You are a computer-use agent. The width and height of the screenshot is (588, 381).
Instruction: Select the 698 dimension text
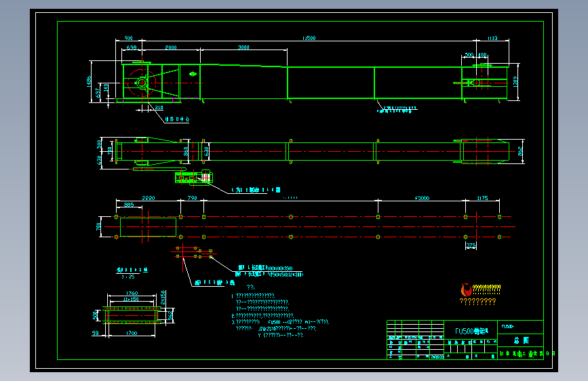(x=132, y=47)
